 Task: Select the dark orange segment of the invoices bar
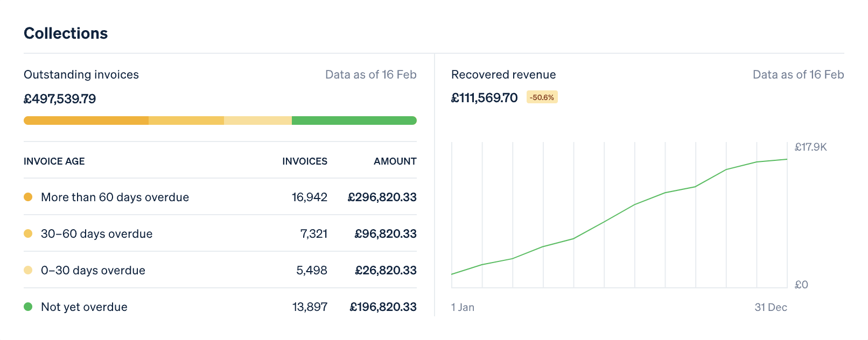pyautogui.click(x=86, y=121)
